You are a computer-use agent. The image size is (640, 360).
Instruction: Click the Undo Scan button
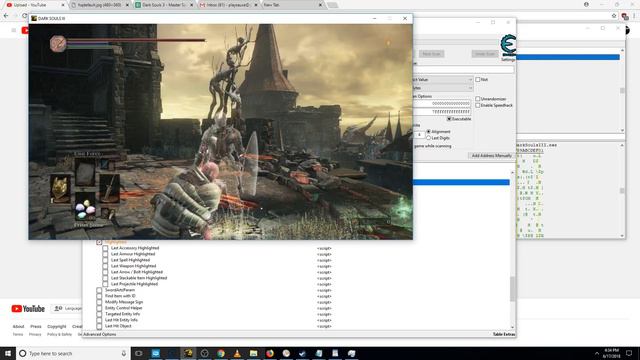click(484, 54)
